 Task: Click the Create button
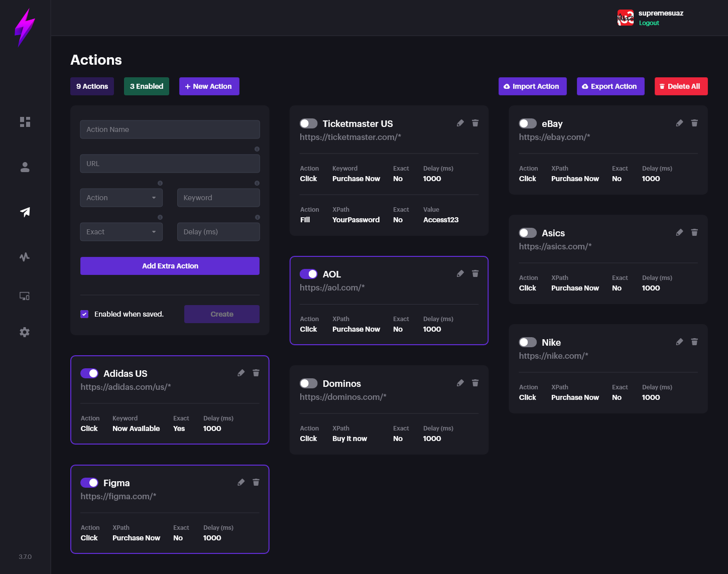point(222,314)
